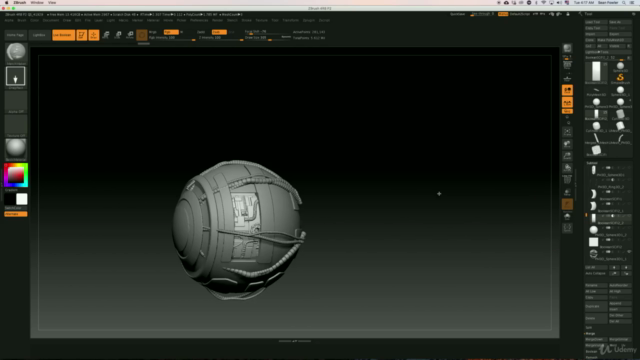
Task: Toggle the PolyF wireframe icon
Action: [567, 180]
